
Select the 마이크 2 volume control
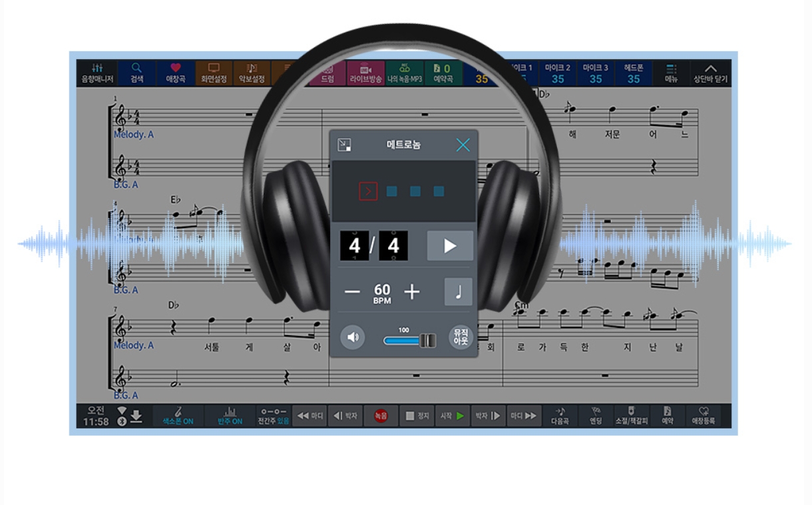[558, 73]
